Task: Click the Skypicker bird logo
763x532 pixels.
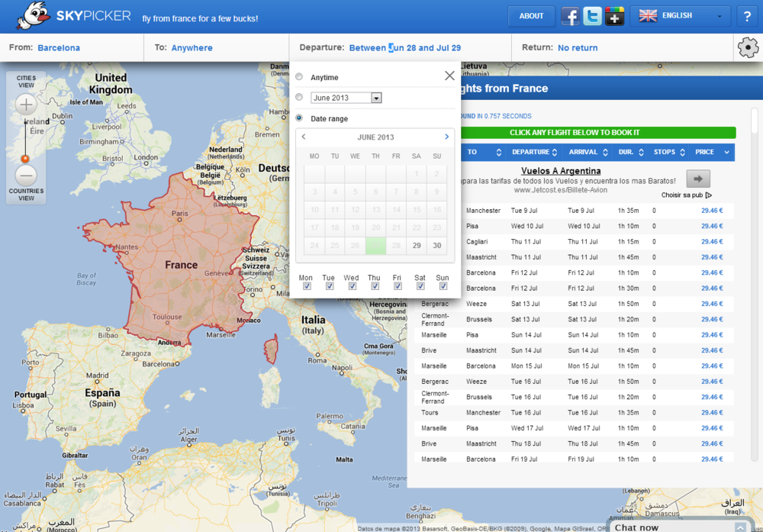Action: (x=33, y=15)
